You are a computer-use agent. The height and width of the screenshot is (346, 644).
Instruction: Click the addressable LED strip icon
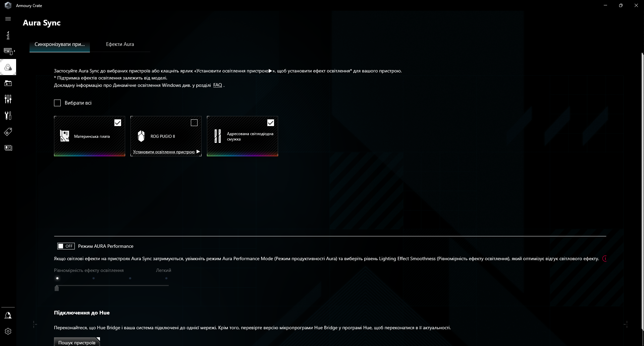tap(218, 136)
